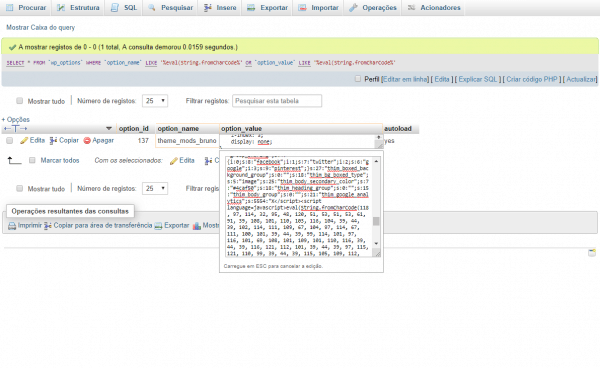Image resolution: width=600 pixels, height=368 pixels.
Task: Click the Exportar tab icon
Action: click(x=251, y=8)
